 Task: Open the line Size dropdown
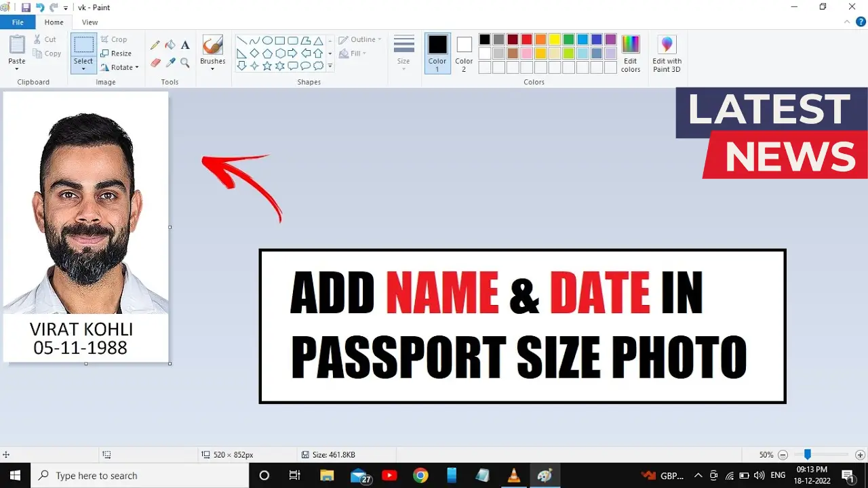[x=403, y=54]
